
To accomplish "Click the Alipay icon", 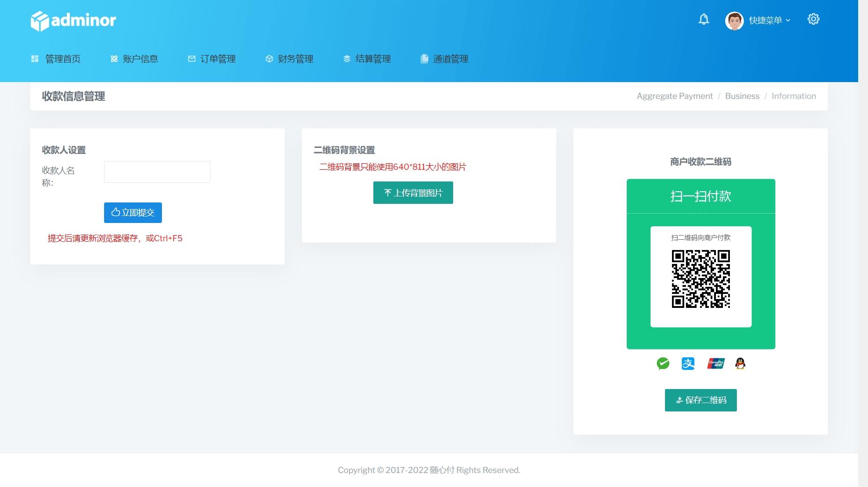I will 688,363.
